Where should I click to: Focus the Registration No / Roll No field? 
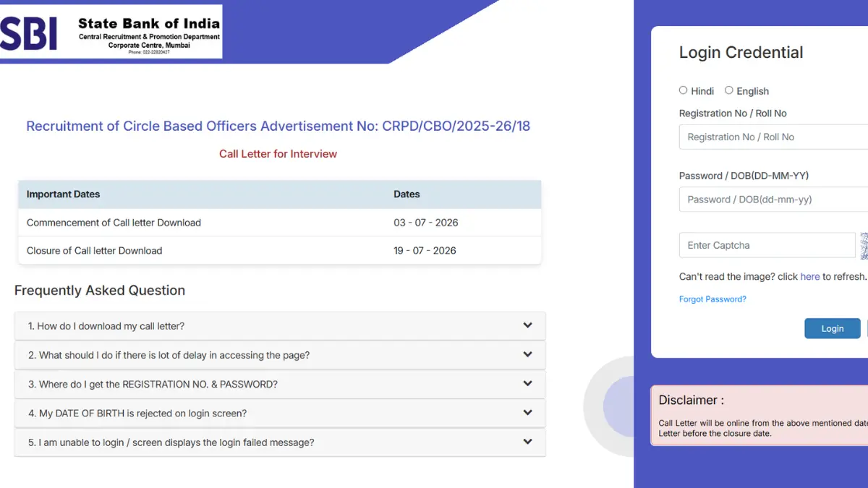773,137
